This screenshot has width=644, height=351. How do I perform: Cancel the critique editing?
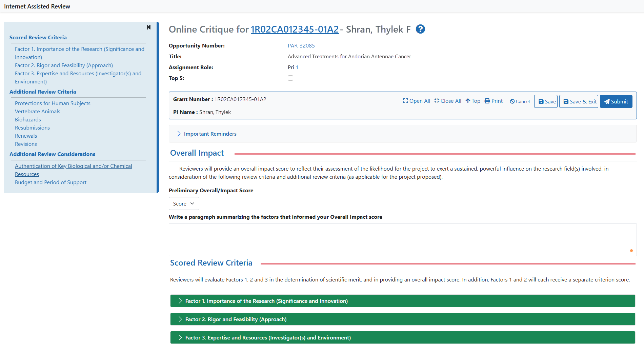[520, 101]
